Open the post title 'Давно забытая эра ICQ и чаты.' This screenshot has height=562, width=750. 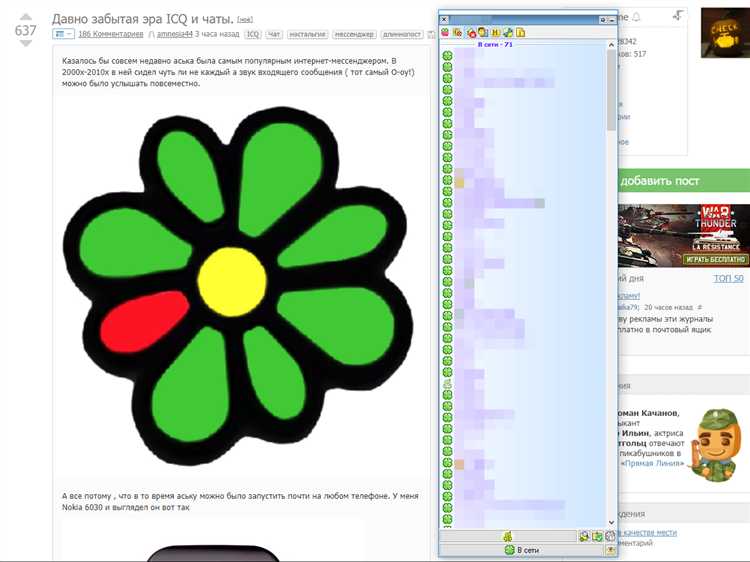143,19
